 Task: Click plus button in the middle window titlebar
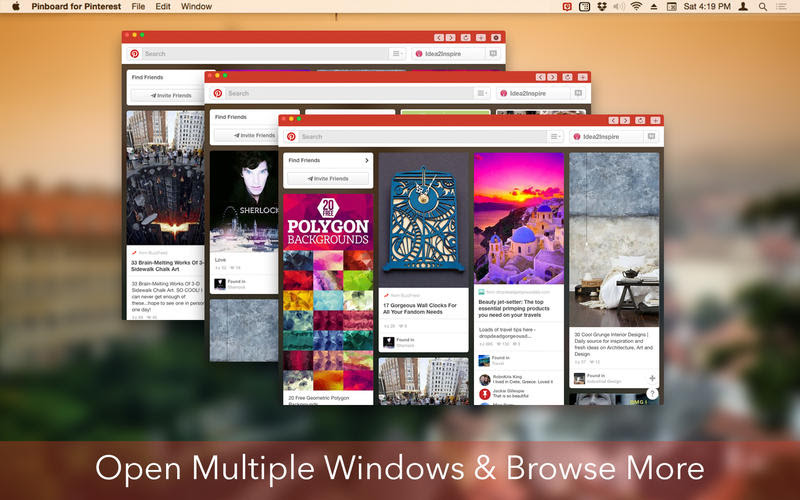(x=583, y=77)
